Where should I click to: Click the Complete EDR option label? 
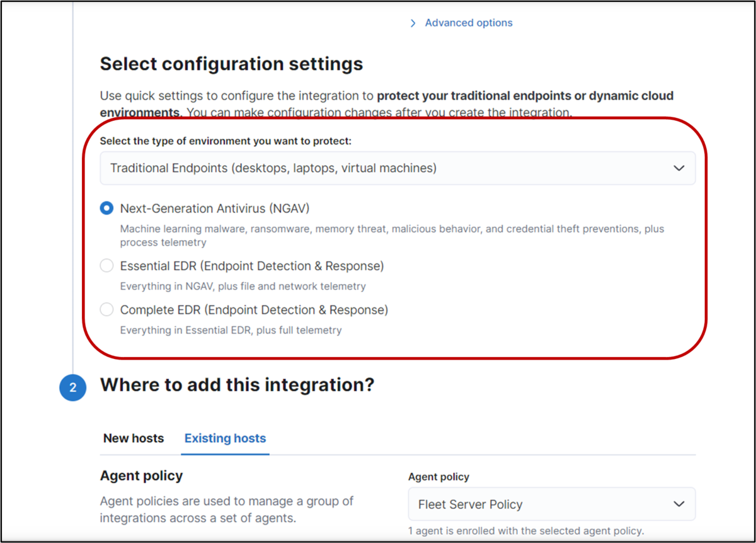coord(254,310)
